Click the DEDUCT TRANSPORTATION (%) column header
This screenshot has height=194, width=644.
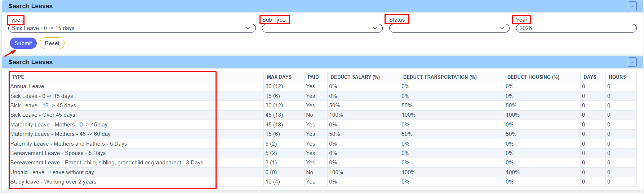click(440, 77)
